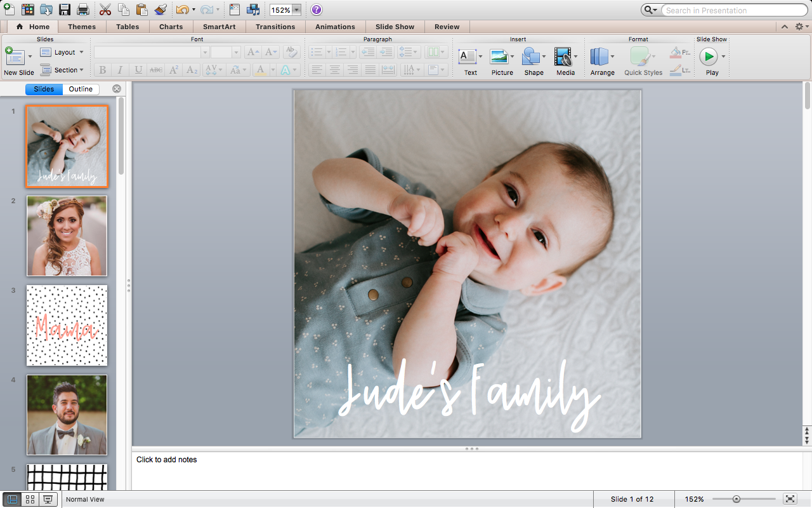Open the ribbon settings gear menu
Screen dimensions: 812x508
(799, 27)
